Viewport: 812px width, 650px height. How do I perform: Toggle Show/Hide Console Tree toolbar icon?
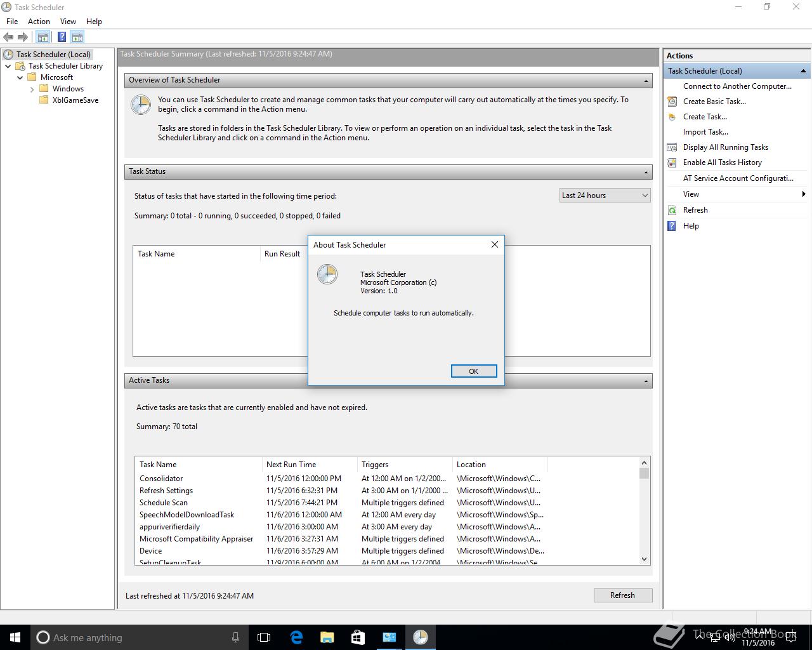(43, 37)
